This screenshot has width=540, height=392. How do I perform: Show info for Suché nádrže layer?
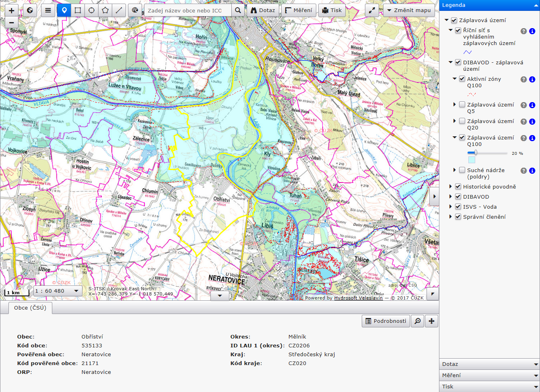coord(532,171)
